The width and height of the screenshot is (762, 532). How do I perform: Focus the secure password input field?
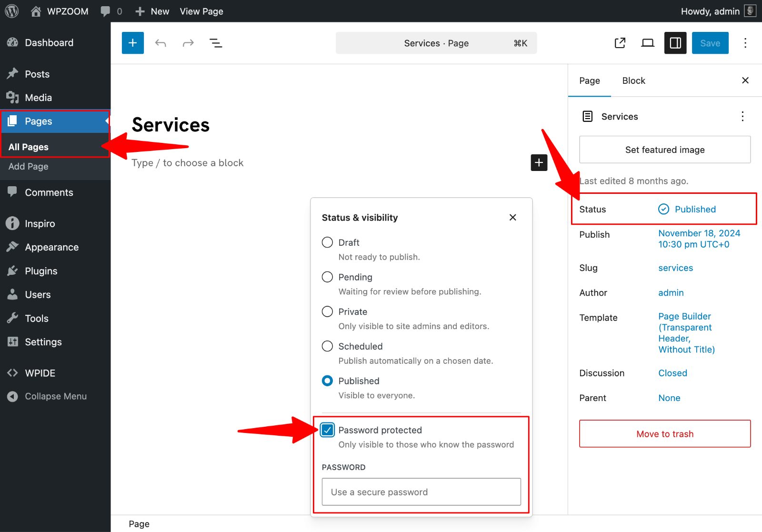pyautogui.click(x=421, y=492)
